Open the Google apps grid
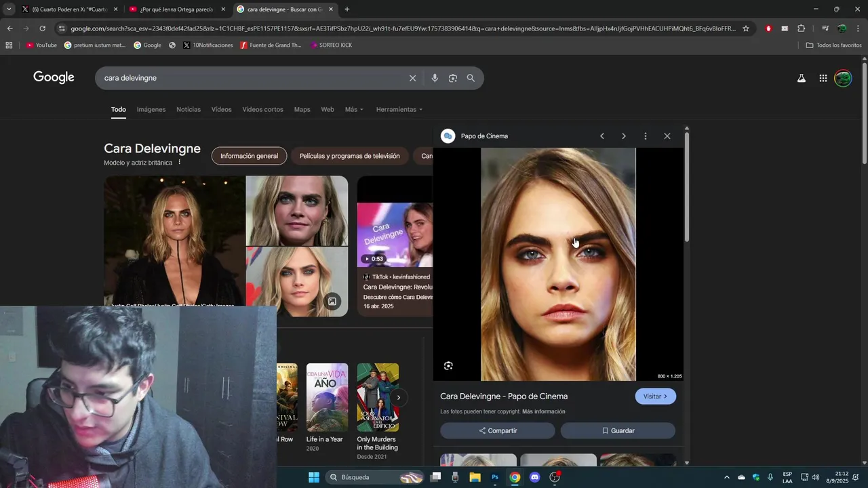The width and height of the screenshot is (868, 488). pos(823,78)
